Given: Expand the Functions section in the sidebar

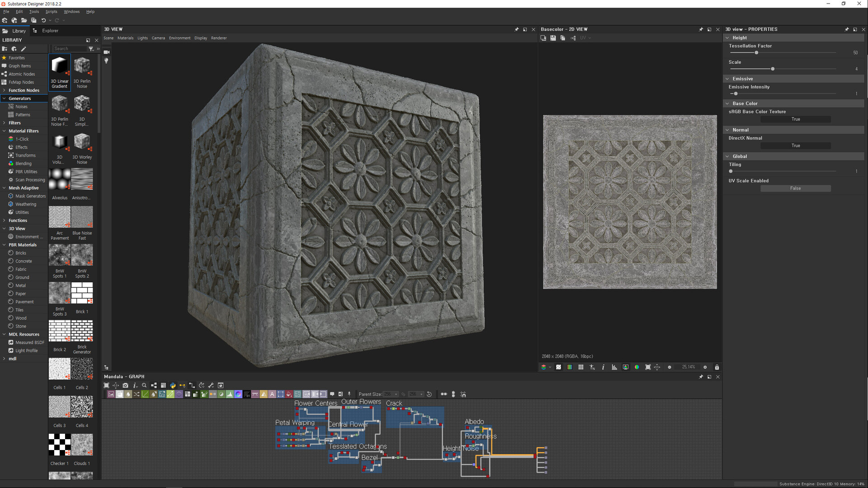Looking at the screenshot, I should (5, 220).
